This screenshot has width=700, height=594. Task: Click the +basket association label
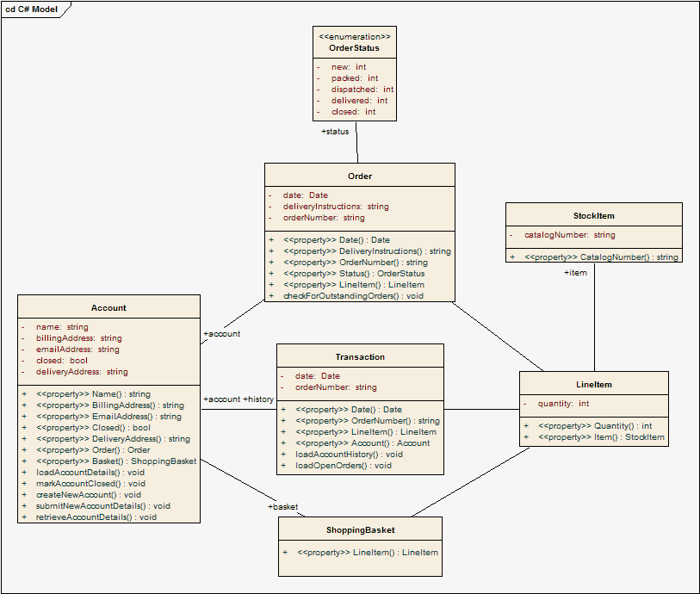[282, 506]
